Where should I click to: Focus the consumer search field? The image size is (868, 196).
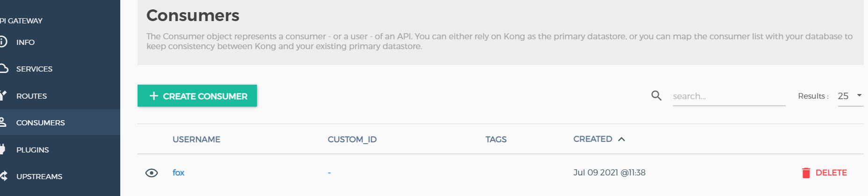pyautogui.click(x=729, y=96)
